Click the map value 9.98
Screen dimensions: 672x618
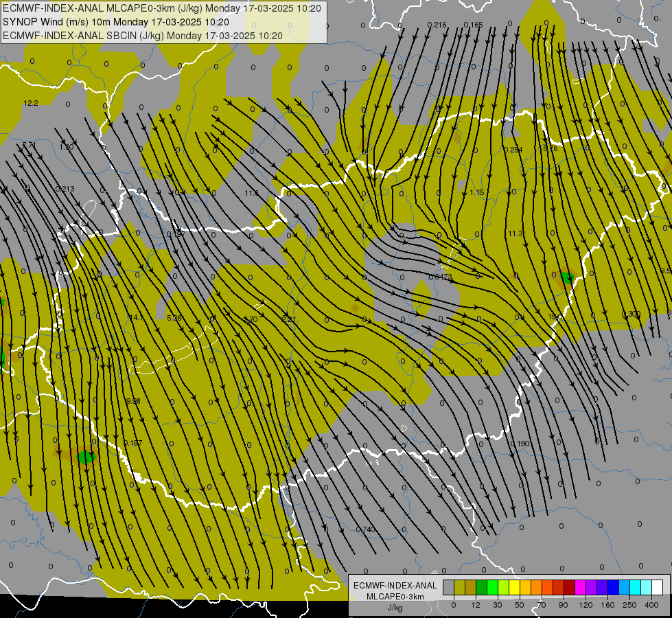[133, 401]
